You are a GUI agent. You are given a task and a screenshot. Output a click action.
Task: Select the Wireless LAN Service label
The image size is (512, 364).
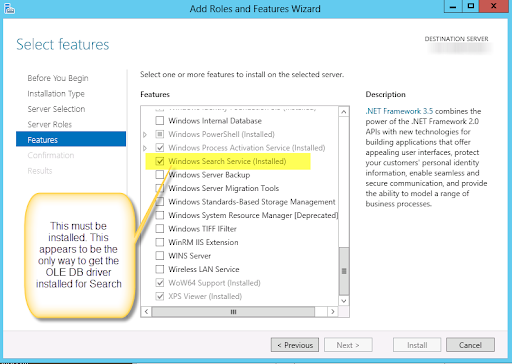point(204,269)
